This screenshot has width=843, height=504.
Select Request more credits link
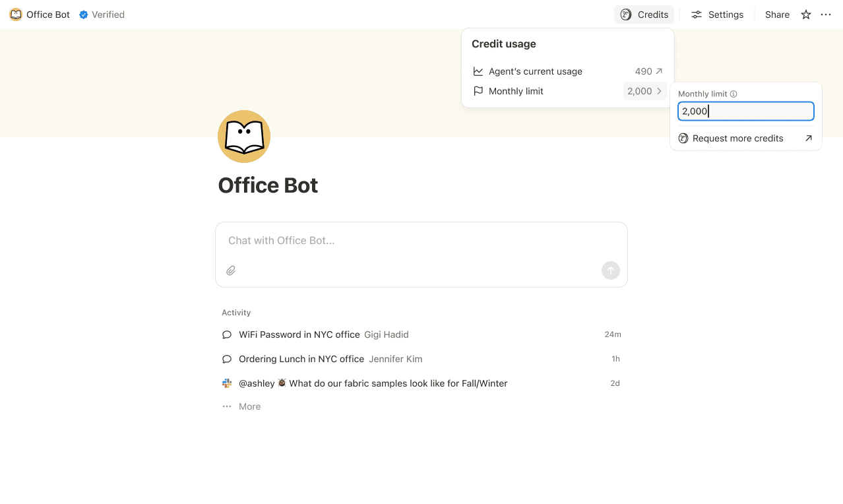[737, 139]
